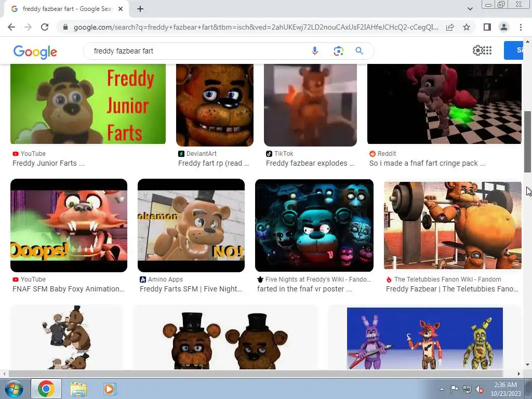Viewport: 532px width, 399px height.
Task: Click the address bar URL
Action: 256,27
